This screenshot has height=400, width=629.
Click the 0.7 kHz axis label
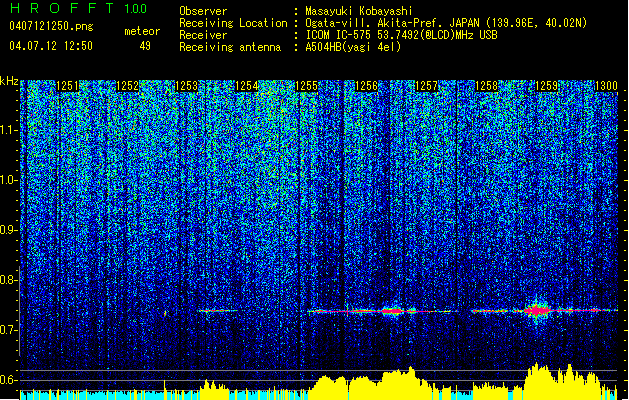pyautogui.click(x=9, y=330)
